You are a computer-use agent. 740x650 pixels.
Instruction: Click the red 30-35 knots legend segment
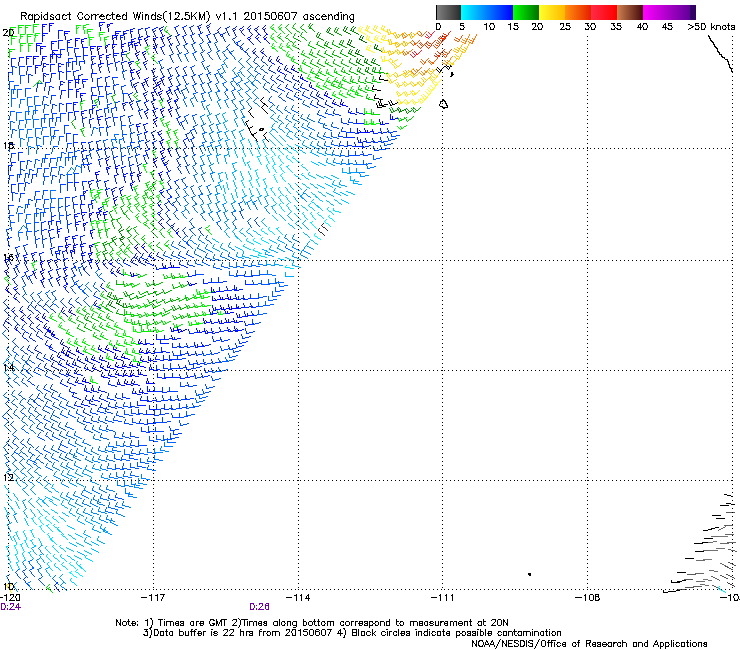[x=604, y=12]
